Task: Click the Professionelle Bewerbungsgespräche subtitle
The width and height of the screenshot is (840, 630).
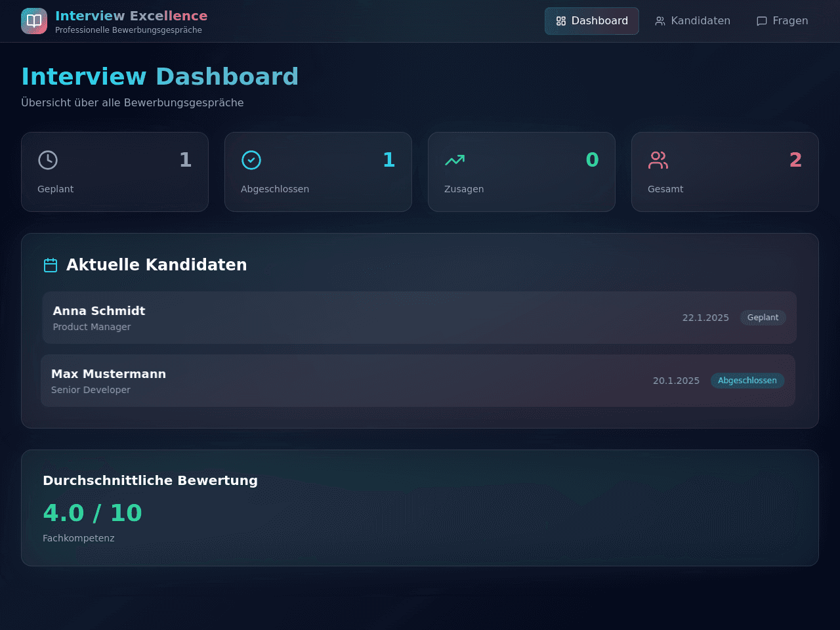Action: tap(129, 30)
